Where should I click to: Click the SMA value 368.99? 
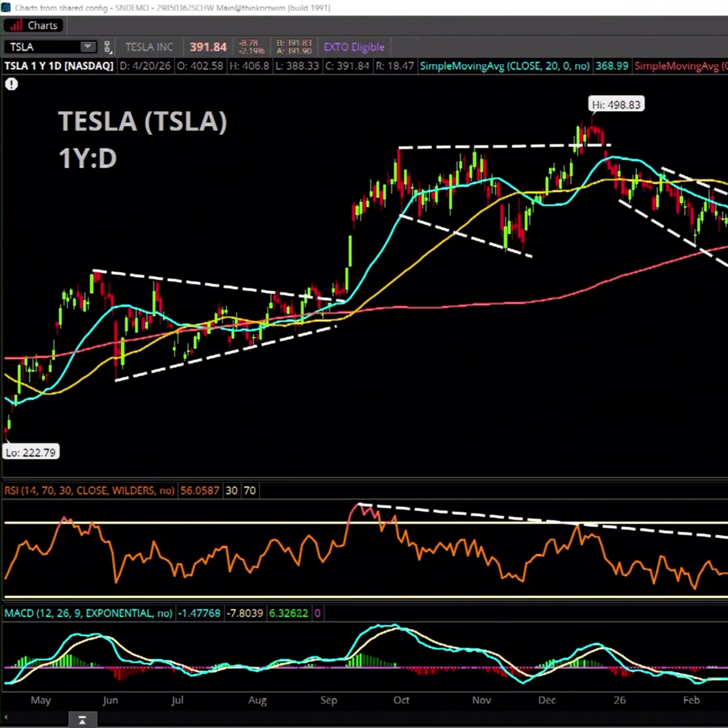point(612,66)
